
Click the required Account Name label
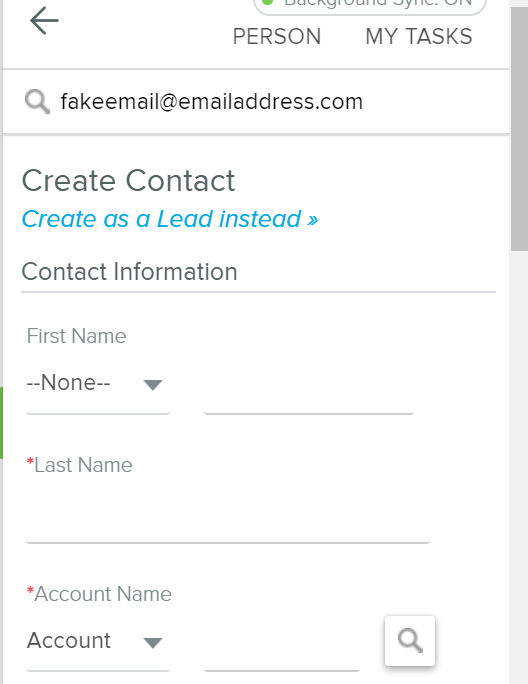[x=99, y=594]
